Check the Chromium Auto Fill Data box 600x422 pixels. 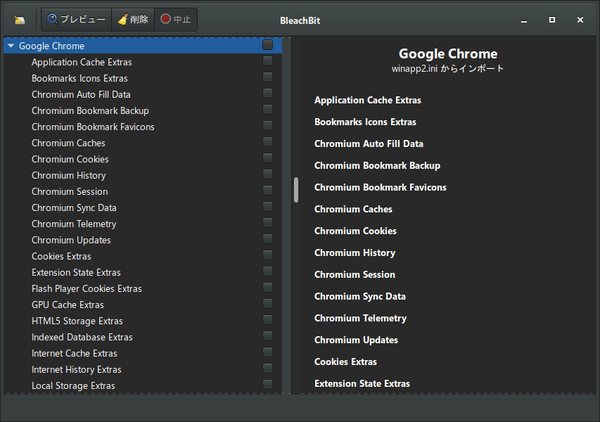(267, 93)
